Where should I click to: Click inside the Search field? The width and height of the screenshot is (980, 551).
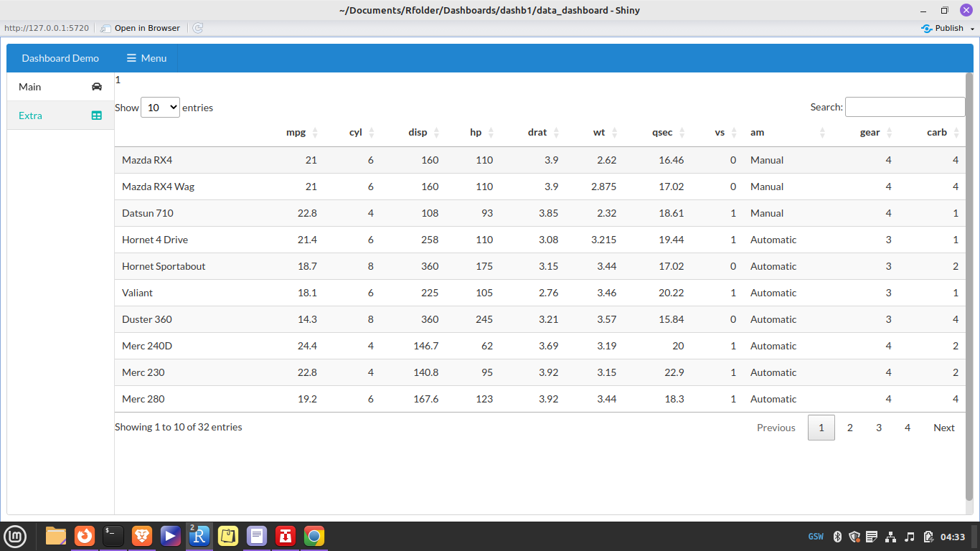pos(905,106)
